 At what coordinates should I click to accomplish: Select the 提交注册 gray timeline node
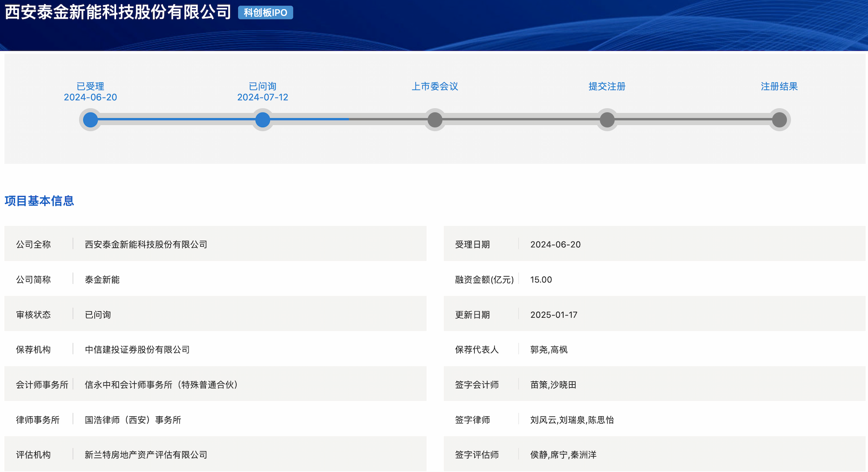[x=607, y=120]
